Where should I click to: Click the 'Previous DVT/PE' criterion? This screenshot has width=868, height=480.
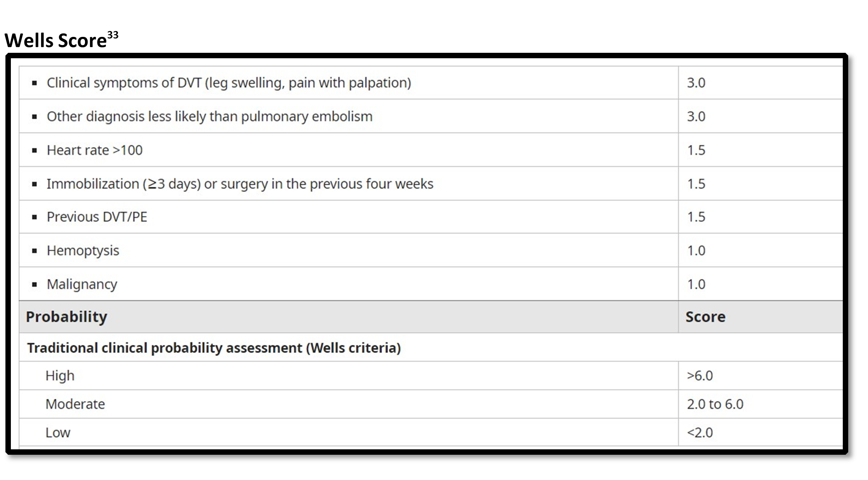[x=97, y=217]
